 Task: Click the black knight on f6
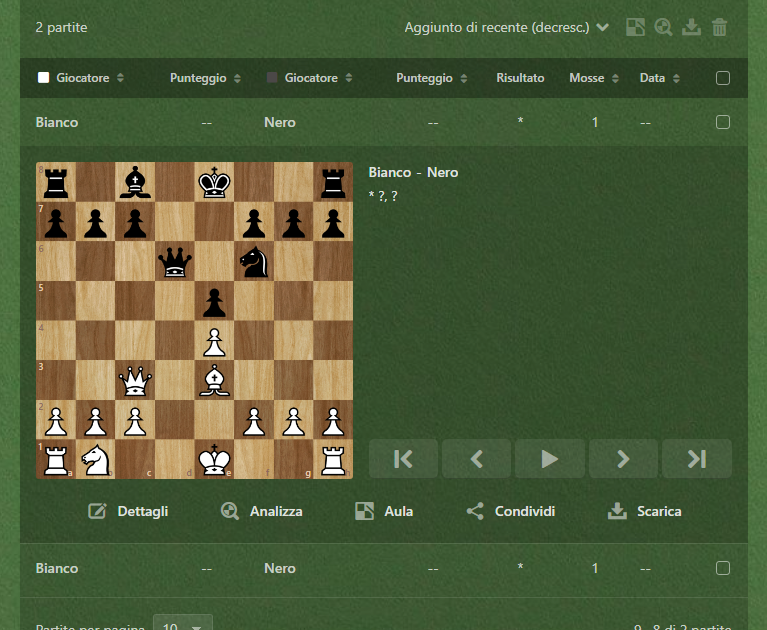coord(254,261)
